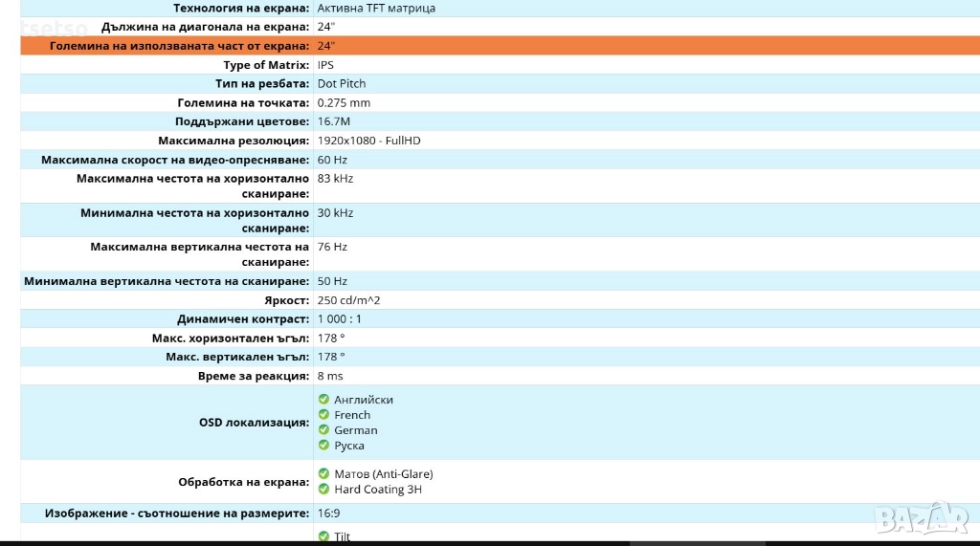The width and height of the screenshot is (980, 546).
Task: Click the IPS matrix type value
Action: tap(325, 65)
